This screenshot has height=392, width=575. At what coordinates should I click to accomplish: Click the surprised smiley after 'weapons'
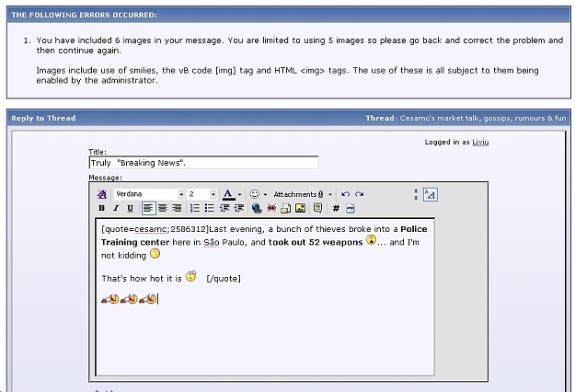371,240
